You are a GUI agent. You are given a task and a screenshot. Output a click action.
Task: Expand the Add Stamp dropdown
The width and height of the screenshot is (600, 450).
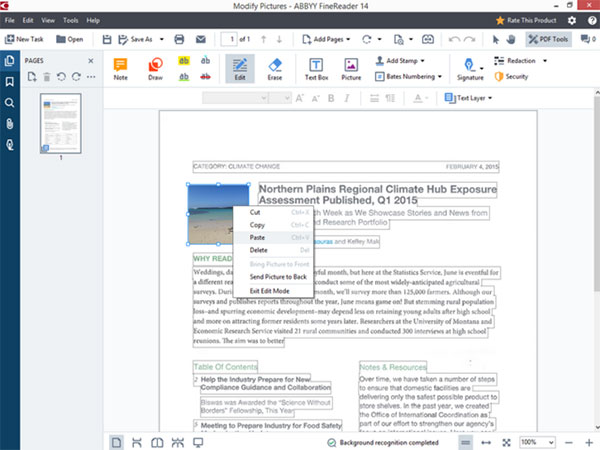(402, 61)
